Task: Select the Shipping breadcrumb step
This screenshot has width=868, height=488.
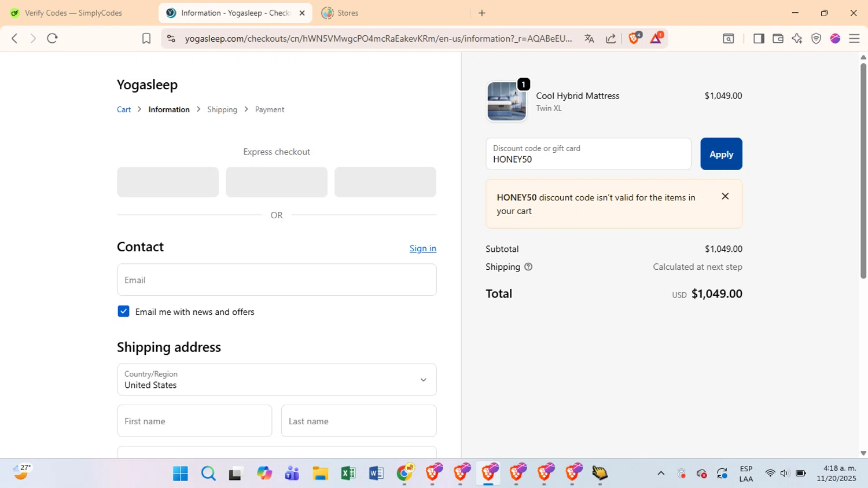Action: [x=222, y=109]
